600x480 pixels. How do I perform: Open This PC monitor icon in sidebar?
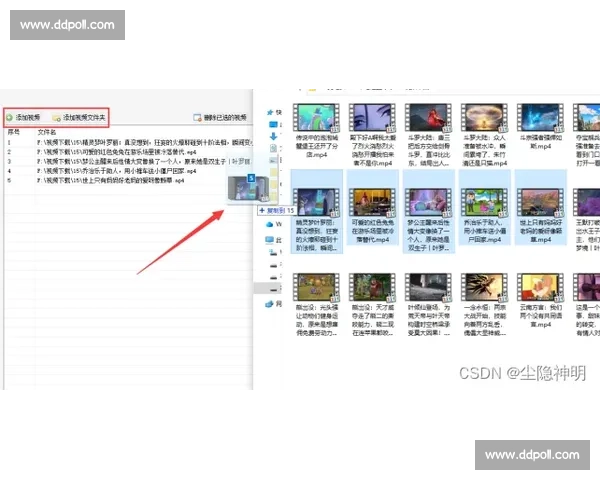pyautogui.click(x=270, y=240)
